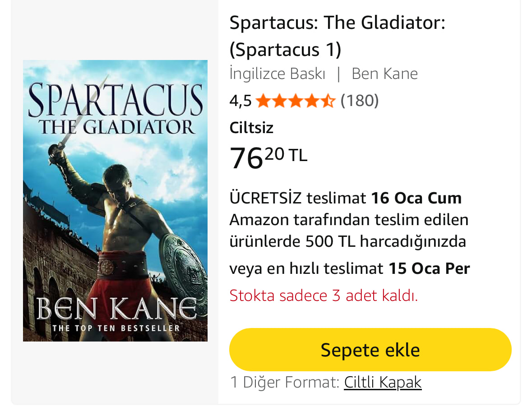The image size is (532, 411).
Task: Click the Stokta sadece 3 adet kaldı notice
Action: pos(324,296)
